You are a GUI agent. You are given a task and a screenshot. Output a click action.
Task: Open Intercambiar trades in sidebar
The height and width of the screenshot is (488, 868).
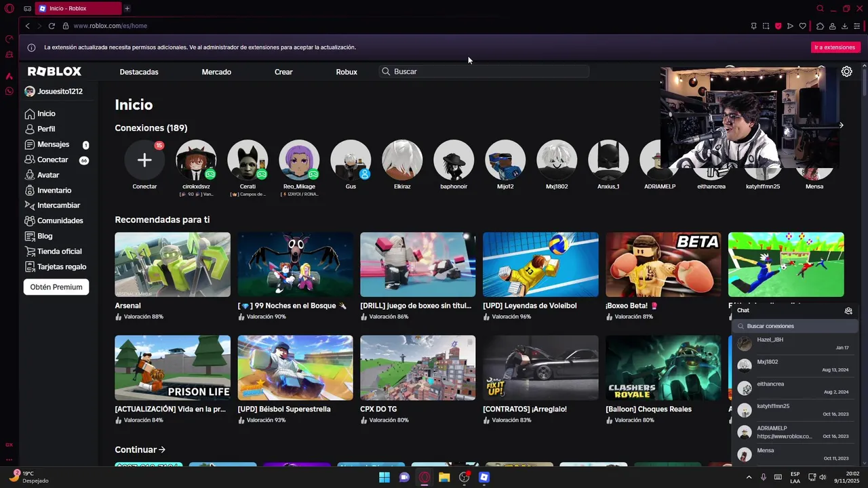point(58,205)
